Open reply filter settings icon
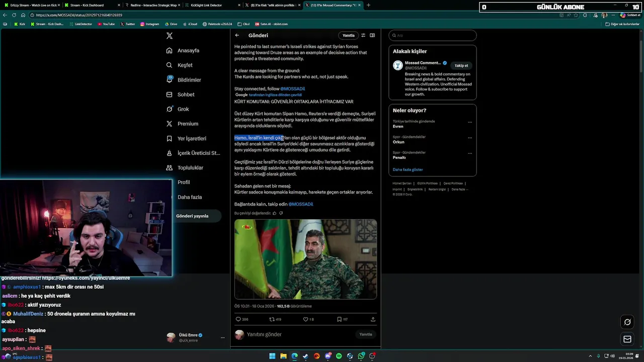This screenshot has height=362, width=644. point(363,35)
